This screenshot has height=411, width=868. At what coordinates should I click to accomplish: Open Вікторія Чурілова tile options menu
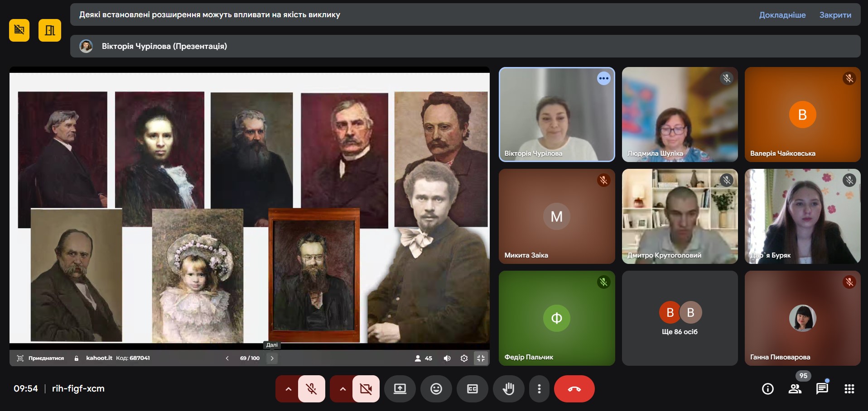point(603,78)
